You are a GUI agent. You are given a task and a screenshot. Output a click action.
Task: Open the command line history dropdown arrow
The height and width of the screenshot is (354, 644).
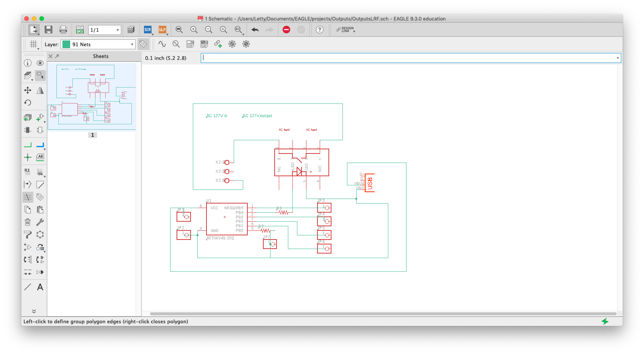click(x=617, y=58)
